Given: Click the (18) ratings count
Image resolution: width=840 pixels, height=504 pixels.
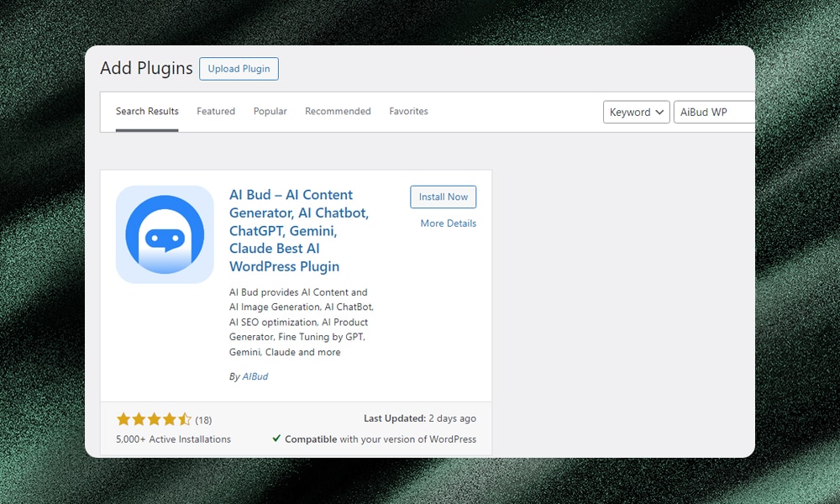Looking at the screenshot, I should coord(202,419).
